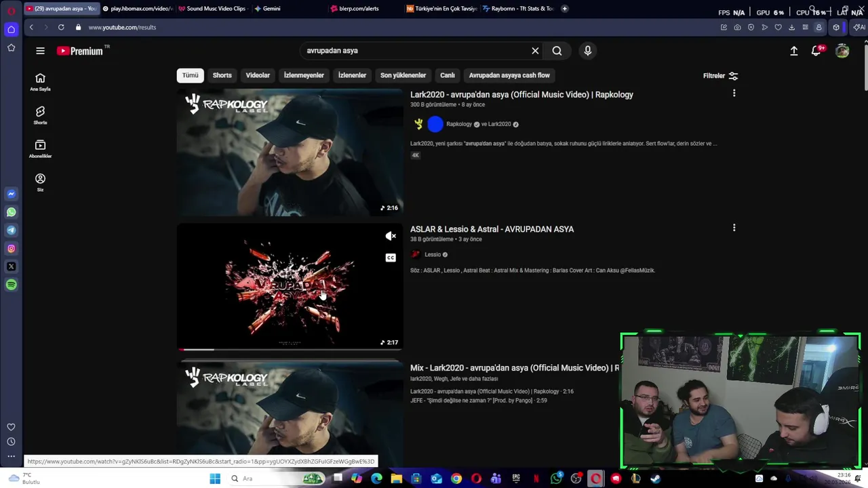Image resolution: width=868 pixels, height=488 pixels.
Task: Select the İzlenmeyenler filter chip
Action: coord(304,75)
